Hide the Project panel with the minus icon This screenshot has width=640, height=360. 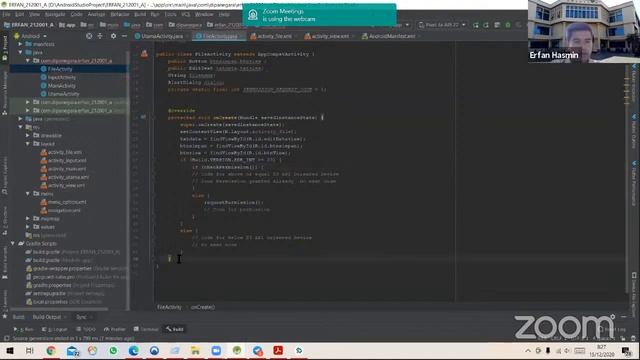[124, 36]
